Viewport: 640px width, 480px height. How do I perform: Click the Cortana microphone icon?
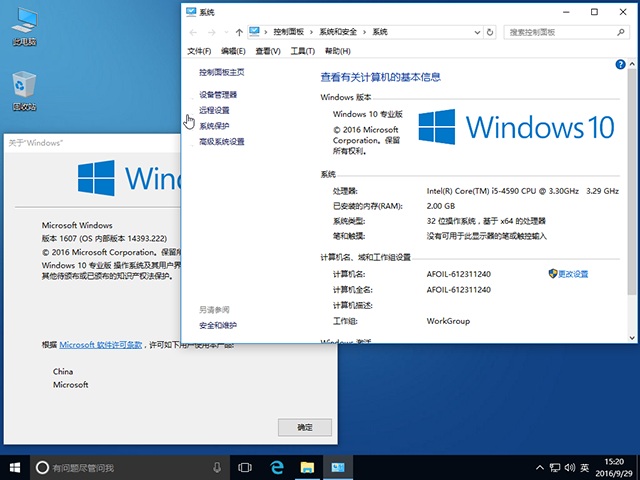217,467
